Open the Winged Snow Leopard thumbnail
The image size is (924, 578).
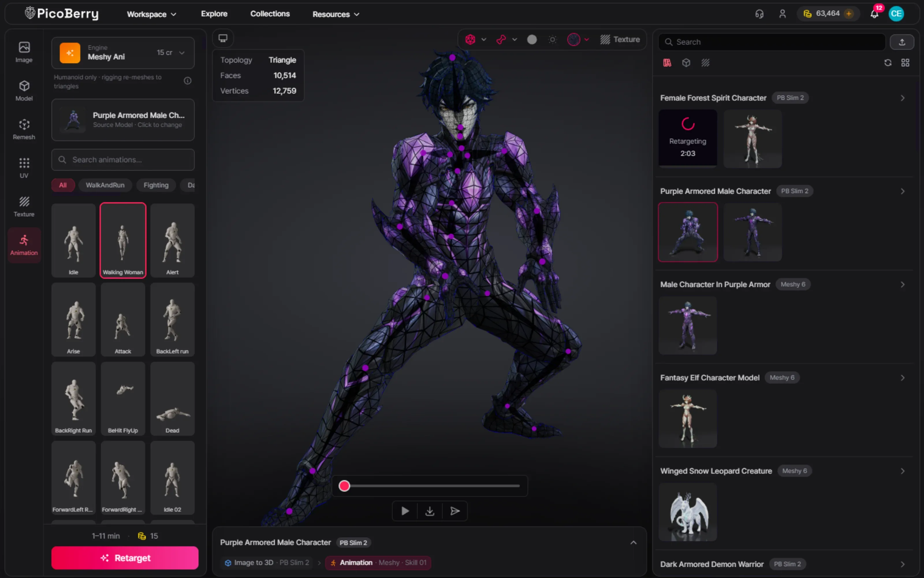tap(688, 512)
